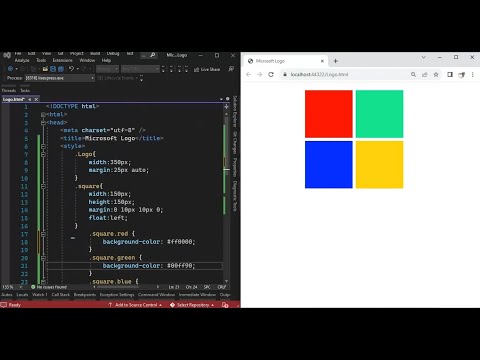Collapse the head tag on line 3
Image resolution: width=480 pixels, height=360 pixels.
click(43, 123)
